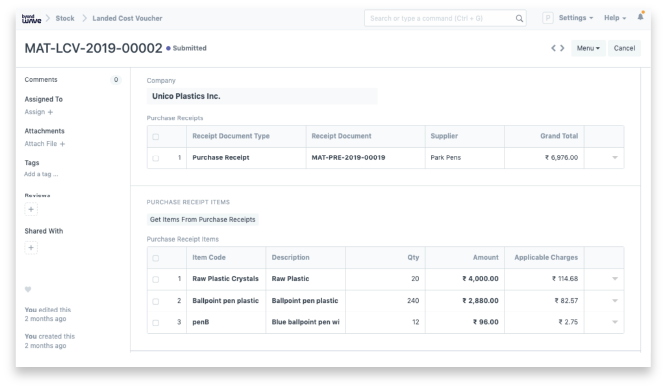Click Attach File plus link
The width and height of the screenshot is (666, 389).
click(x=45, y=144)
